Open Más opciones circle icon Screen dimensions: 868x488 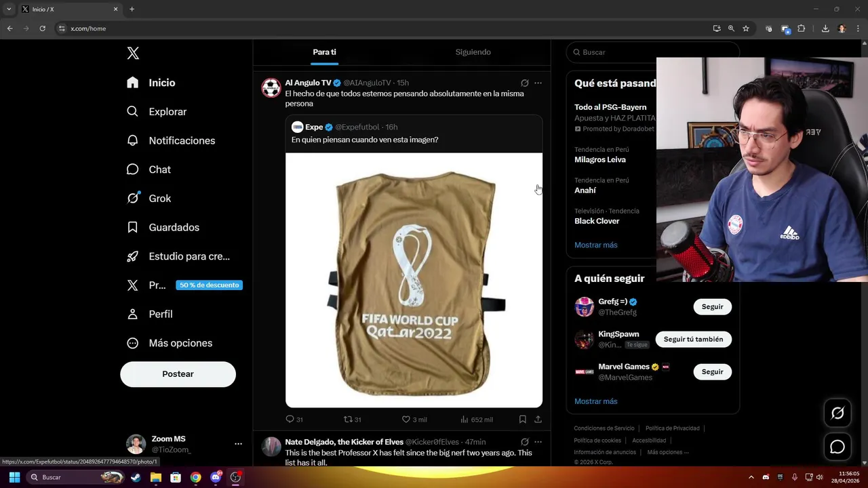[133, 343]
